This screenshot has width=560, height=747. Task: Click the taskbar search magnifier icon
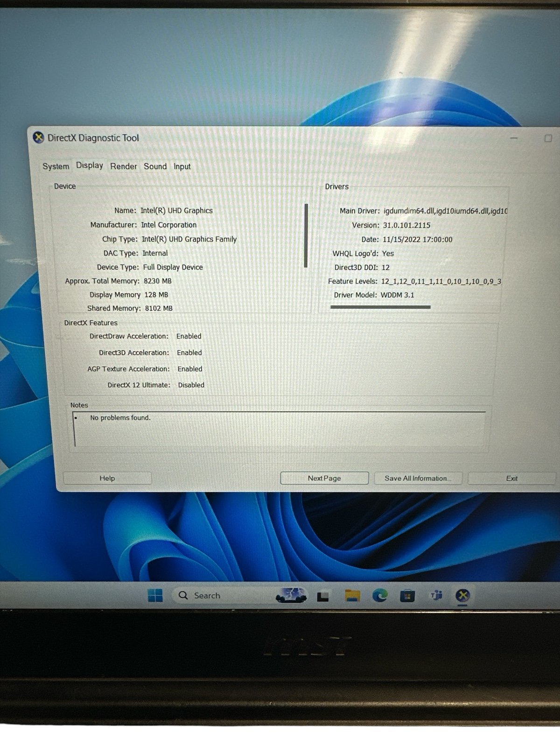(x=183, y=595)
